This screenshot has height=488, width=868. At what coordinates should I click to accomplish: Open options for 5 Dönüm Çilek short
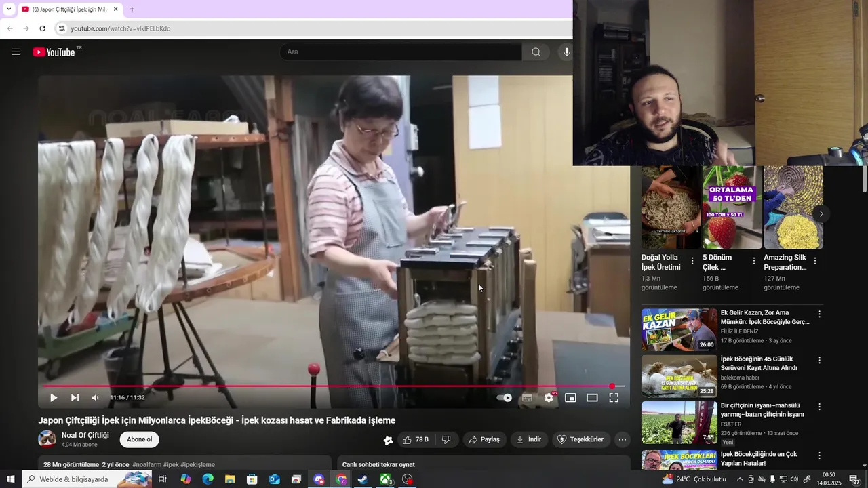753,260
